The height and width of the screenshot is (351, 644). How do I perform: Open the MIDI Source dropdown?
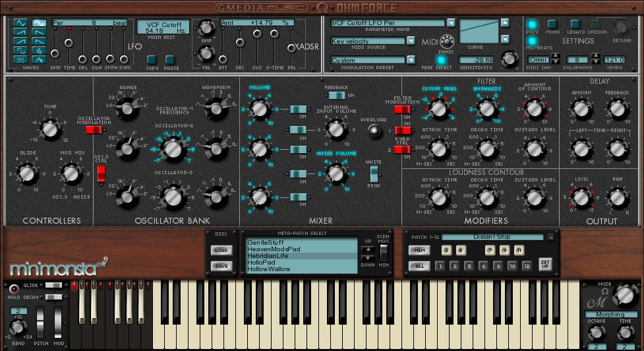pyautogui.click(x=411, y=41)
